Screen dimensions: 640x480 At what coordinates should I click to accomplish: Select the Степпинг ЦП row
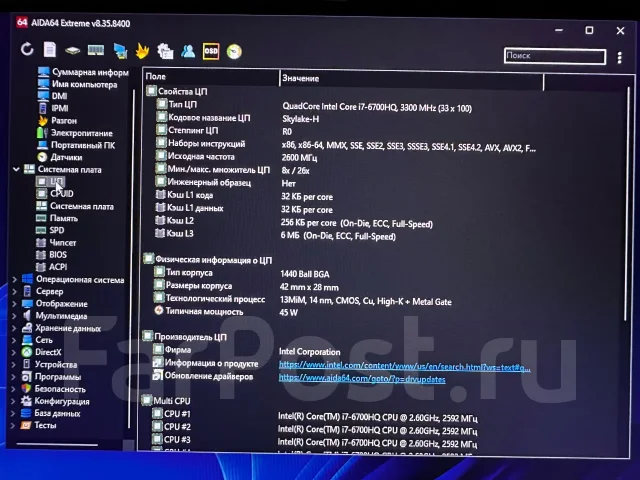(x=224, y=131)
